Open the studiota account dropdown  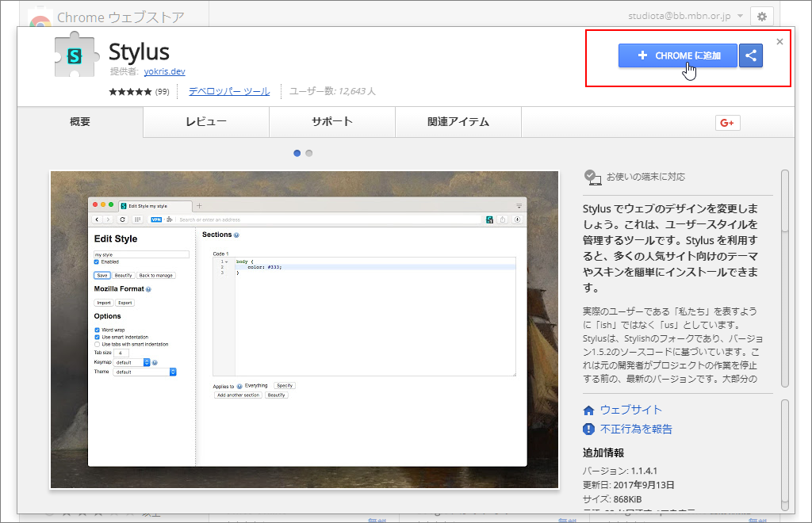pos(686,16)
